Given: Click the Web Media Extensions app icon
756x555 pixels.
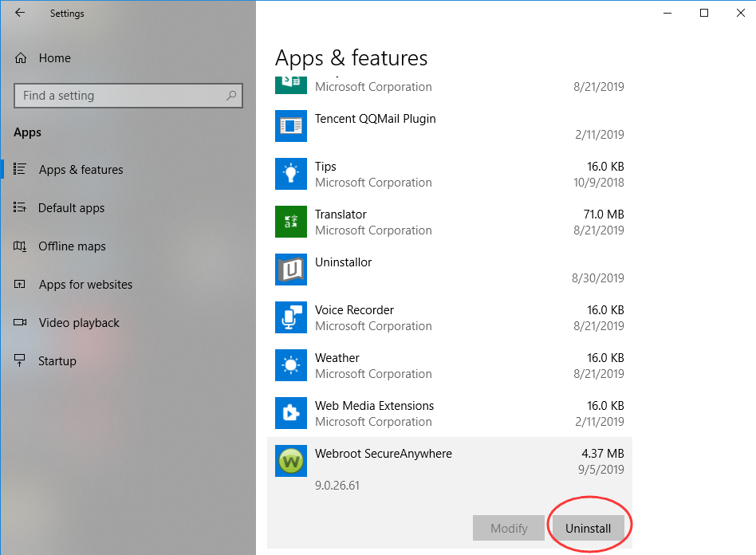Looking at the screenshot, I should (291, 413).
